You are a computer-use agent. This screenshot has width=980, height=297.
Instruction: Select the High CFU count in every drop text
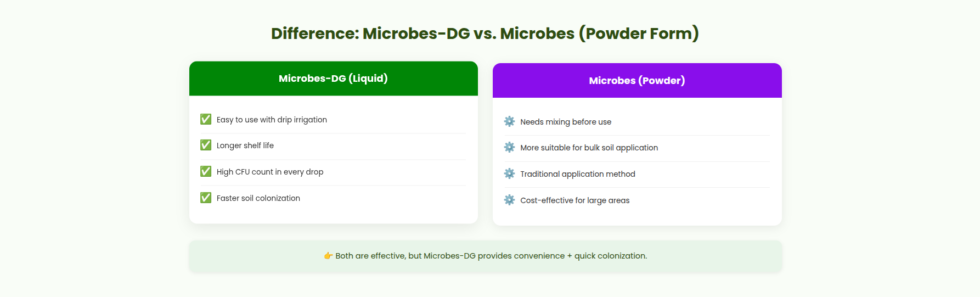[x=270, y=172]
